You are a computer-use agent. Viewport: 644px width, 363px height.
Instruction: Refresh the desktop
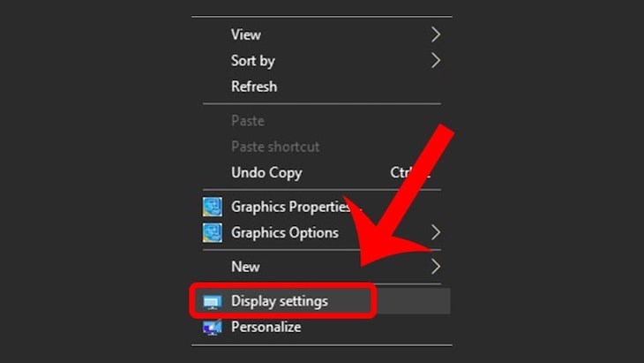coord(254,87)
